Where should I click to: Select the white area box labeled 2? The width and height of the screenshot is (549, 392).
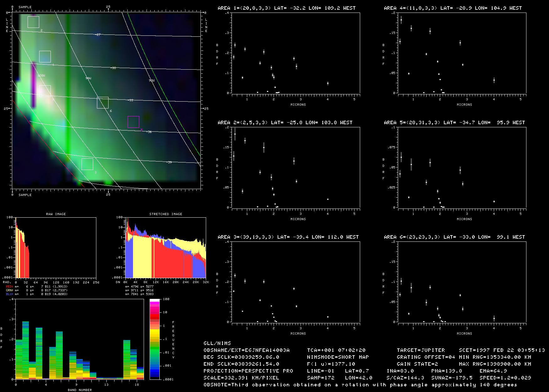[33, 22]
